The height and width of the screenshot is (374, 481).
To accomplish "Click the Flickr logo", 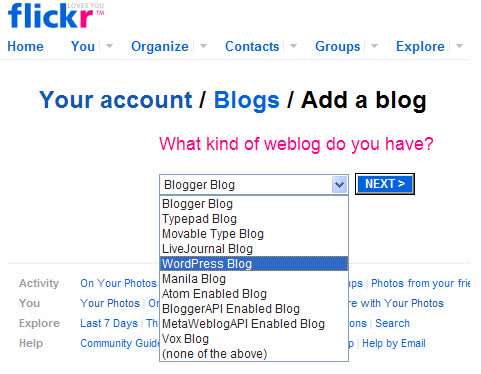I will click(55, 16).
